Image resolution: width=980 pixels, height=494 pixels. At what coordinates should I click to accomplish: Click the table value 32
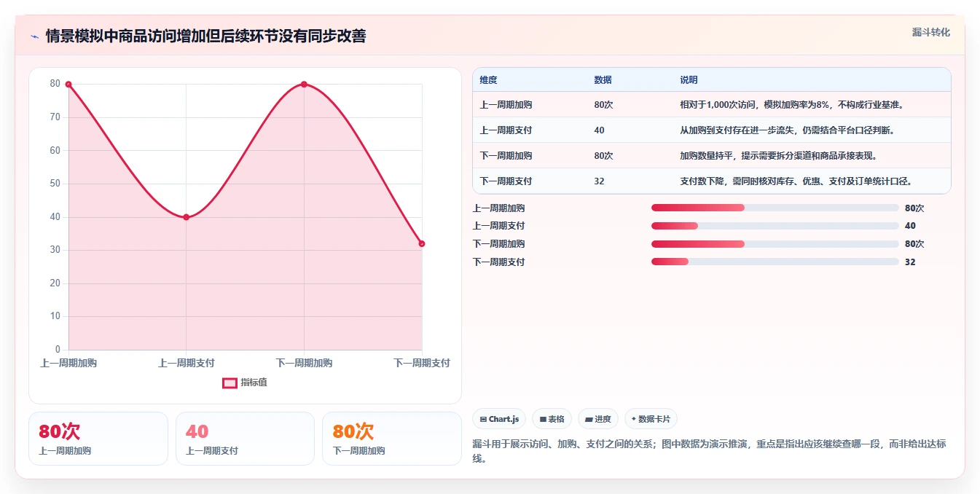(599, 181)
